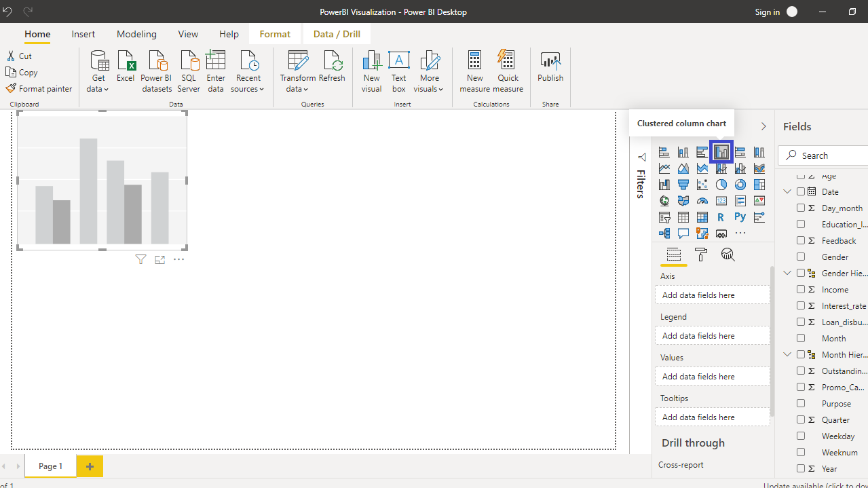Select the Ribbon chart visual
Screen dimensions: 868x488
pos(759,168)
